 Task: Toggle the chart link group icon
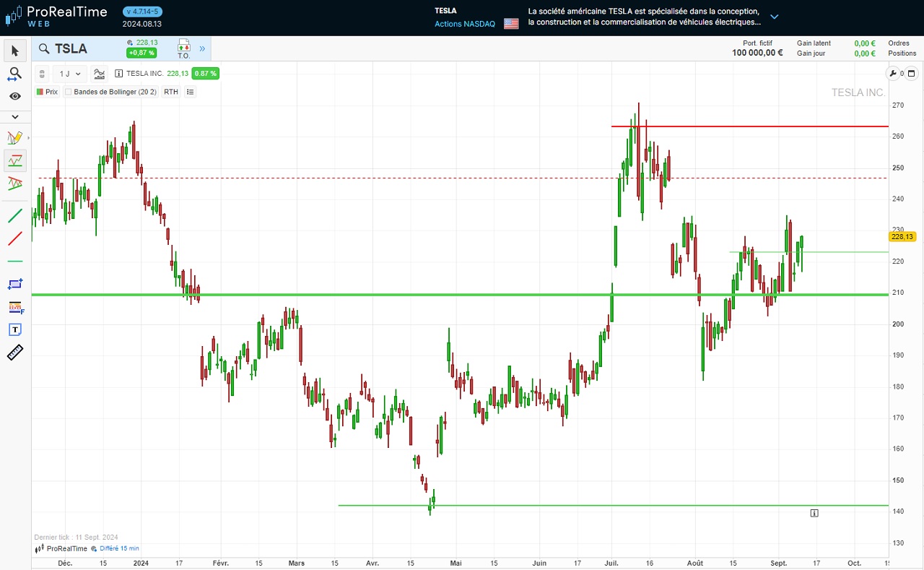point(42,74)
